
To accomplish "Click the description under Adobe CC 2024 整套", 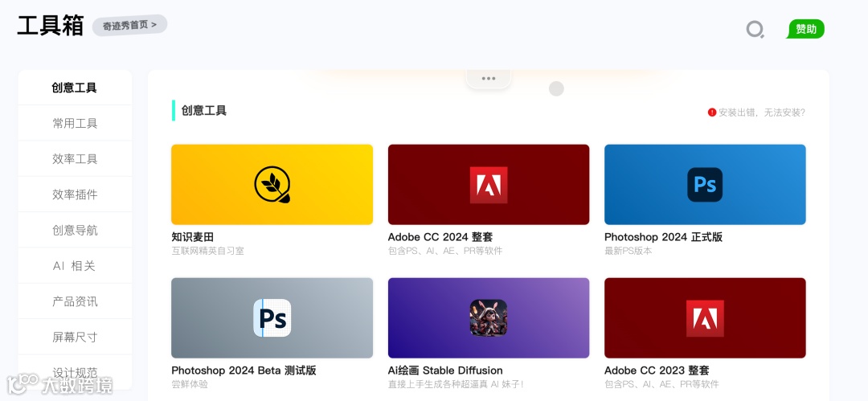I will pyautogui.click(x=445, y=251).
